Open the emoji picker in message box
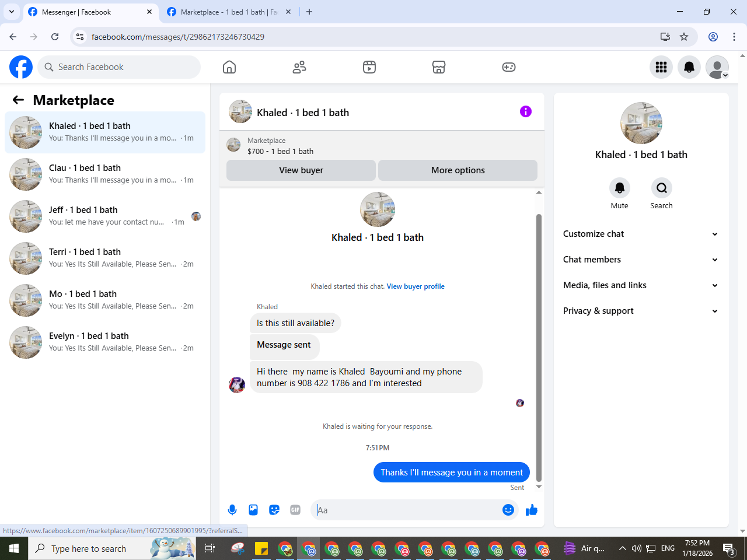This screenshot has width=747, height=560. coord(508,510)
